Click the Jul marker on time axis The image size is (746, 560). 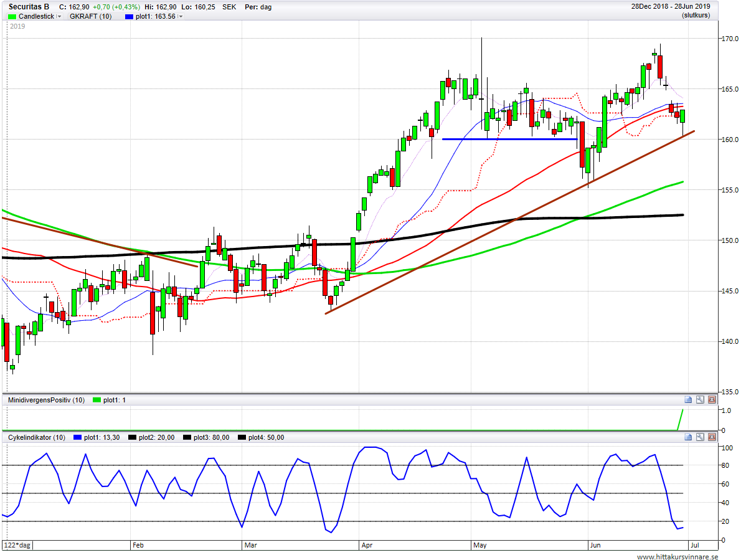coord(694,545)
